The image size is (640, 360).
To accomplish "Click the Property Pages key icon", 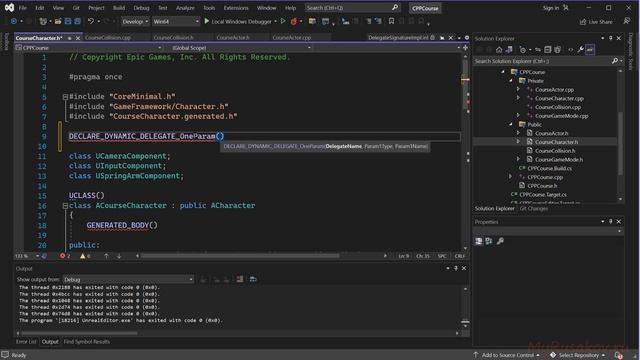I will 500,241.
